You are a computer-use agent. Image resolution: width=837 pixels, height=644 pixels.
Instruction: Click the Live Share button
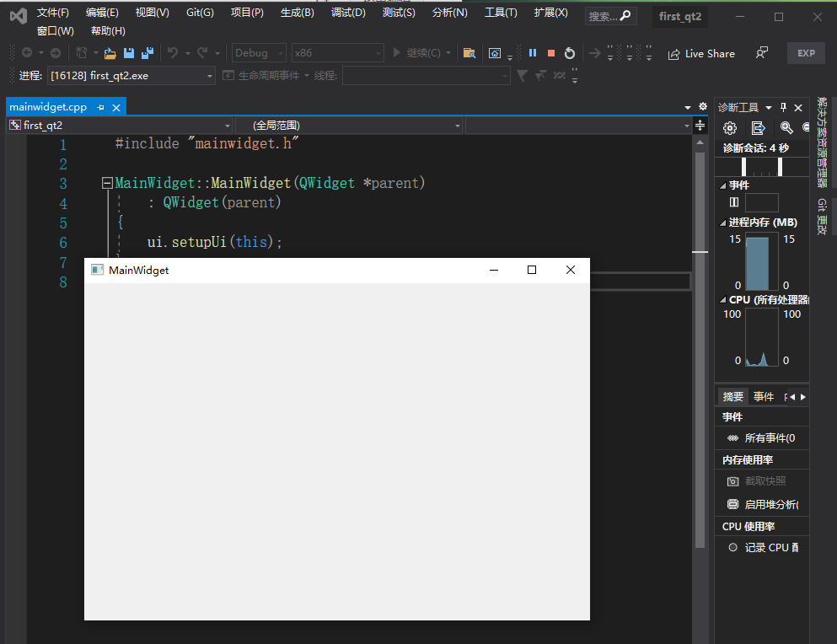pyautogui.click(x=701, y=53)
